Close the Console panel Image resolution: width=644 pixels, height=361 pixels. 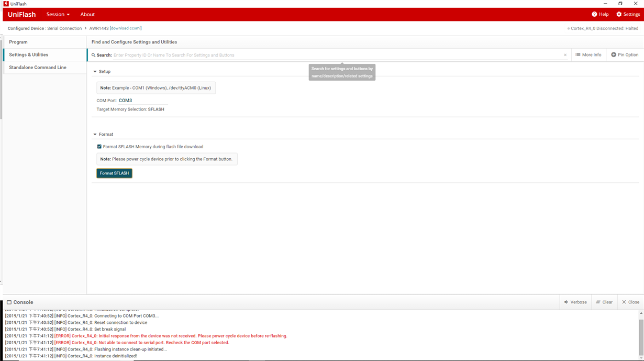(x=630, y=302)
